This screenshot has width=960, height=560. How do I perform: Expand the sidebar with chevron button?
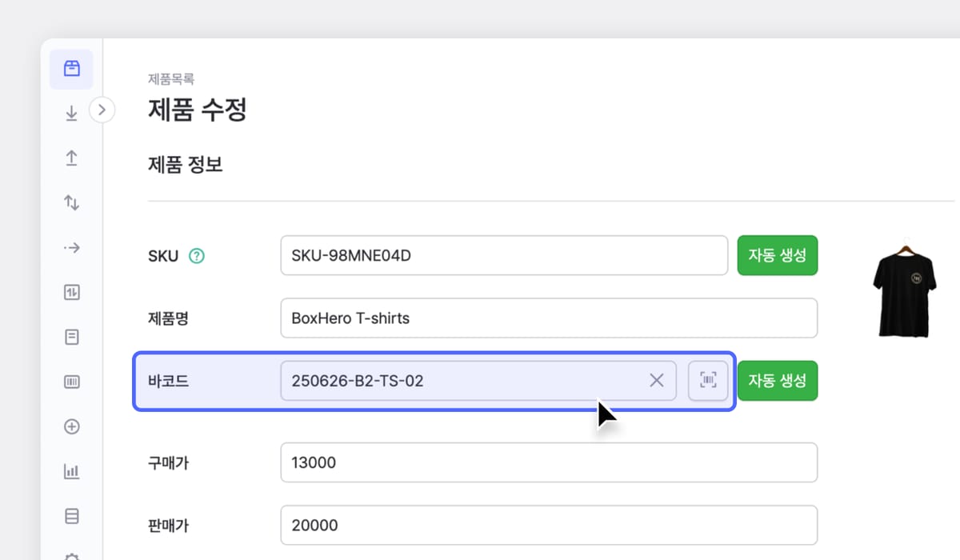coord(102,110)
